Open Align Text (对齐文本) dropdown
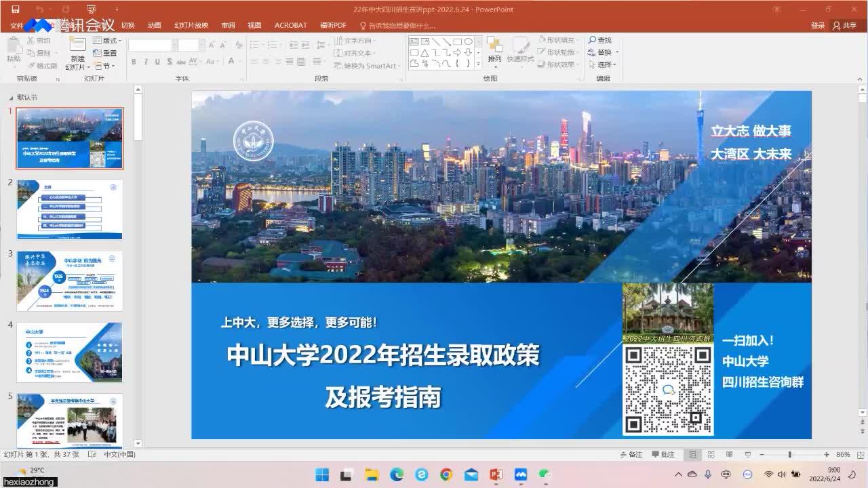Screen dimensions: 868x488 click(x=355, y=53)
